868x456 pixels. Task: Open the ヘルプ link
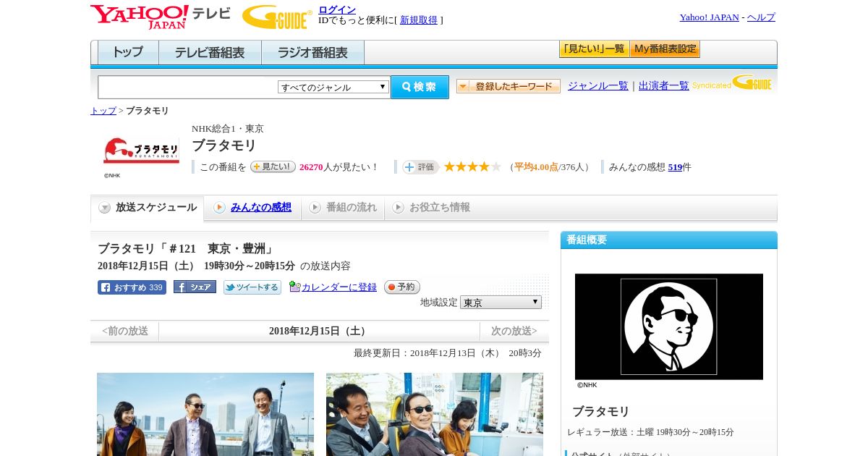point(761,17)
